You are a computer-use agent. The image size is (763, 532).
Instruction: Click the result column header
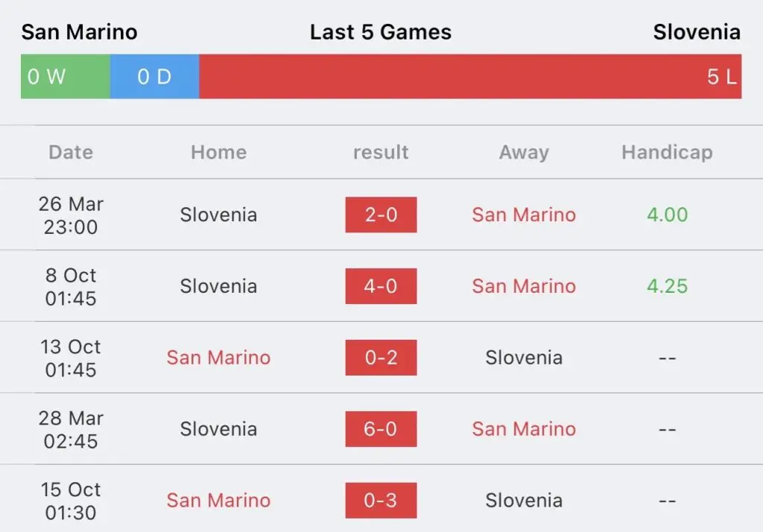[x=381, y=152]
